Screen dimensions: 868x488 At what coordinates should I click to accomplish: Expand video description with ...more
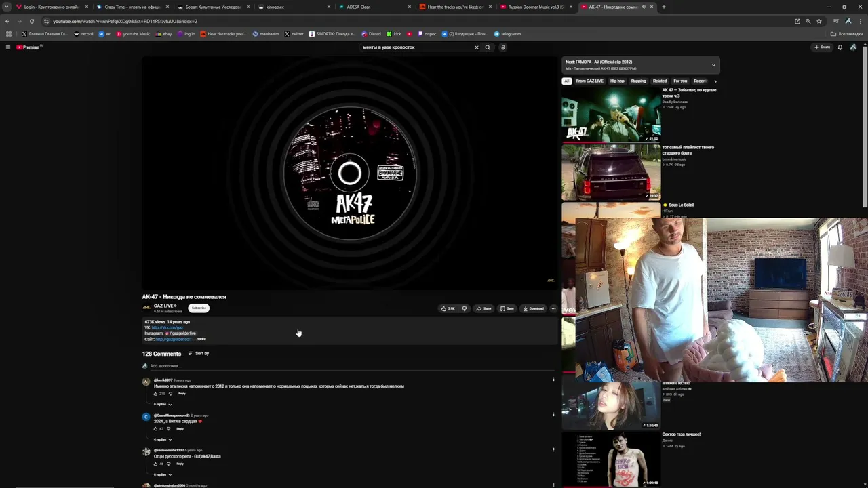coord(199,339)
